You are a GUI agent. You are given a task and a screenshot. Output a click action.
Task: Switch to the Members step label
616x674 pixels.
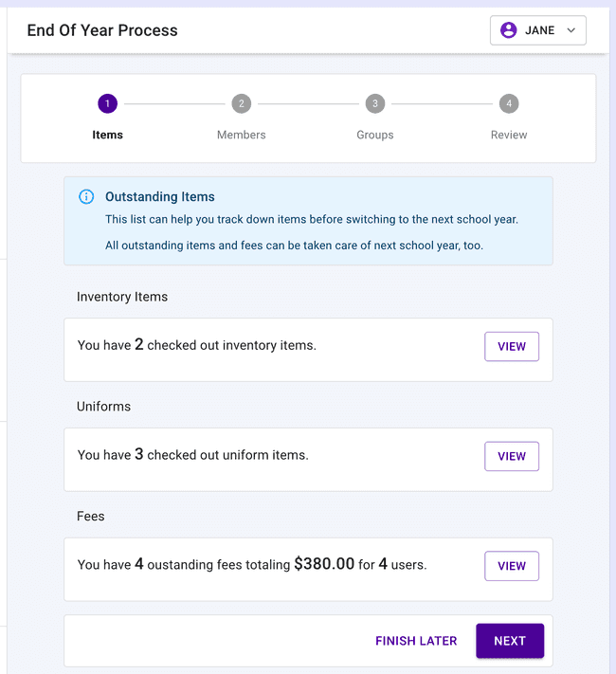tap(242, 135)
